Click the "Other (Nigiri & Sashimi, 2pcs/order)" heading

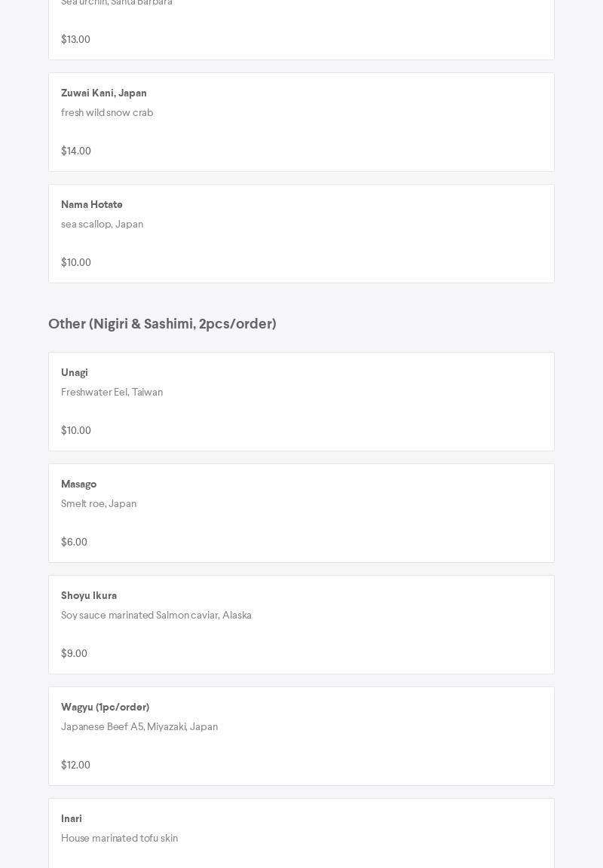[162, 324]
